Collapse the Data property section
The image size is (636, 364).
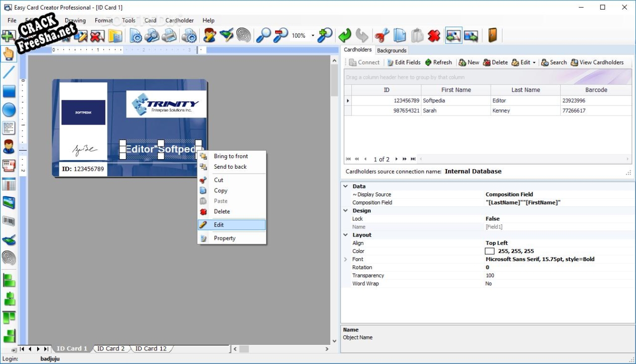pyautogui.click(x=345, y=186)
